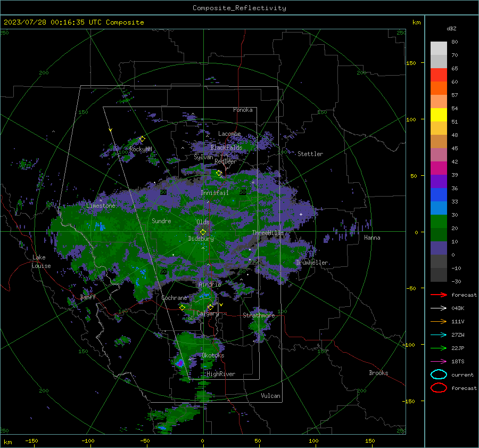Click the Strathmore town label
The width and height of the screenshot is (479, 448).
tap(259, 315)
